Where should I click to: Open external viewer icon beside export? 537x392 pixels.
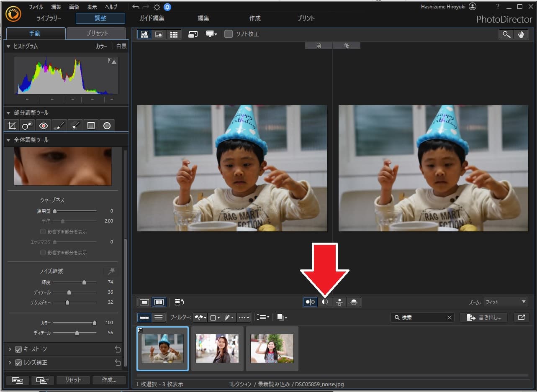[521, 318]
